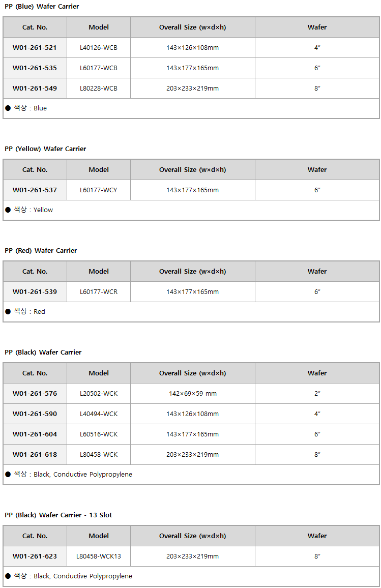
Task: Select catalog number W01-261-604
Action: [x=35, y=434]
